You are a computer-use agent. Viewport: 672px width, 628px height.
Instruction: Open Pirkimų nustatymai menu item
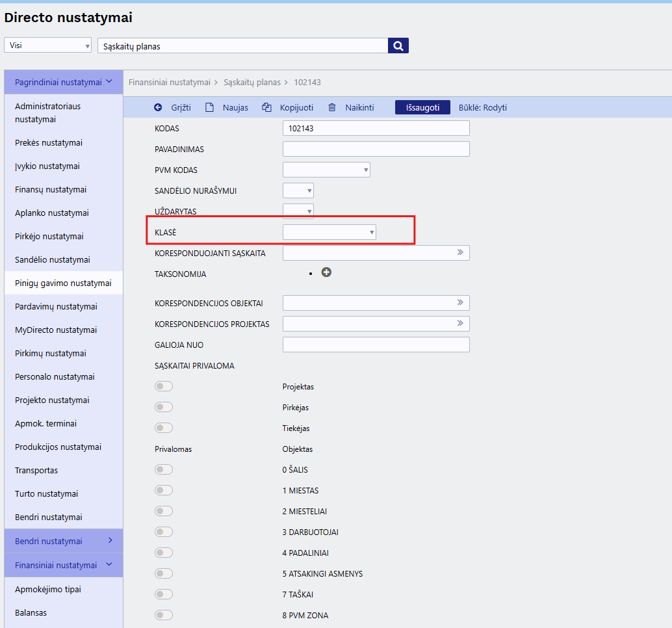coord(51,353)
